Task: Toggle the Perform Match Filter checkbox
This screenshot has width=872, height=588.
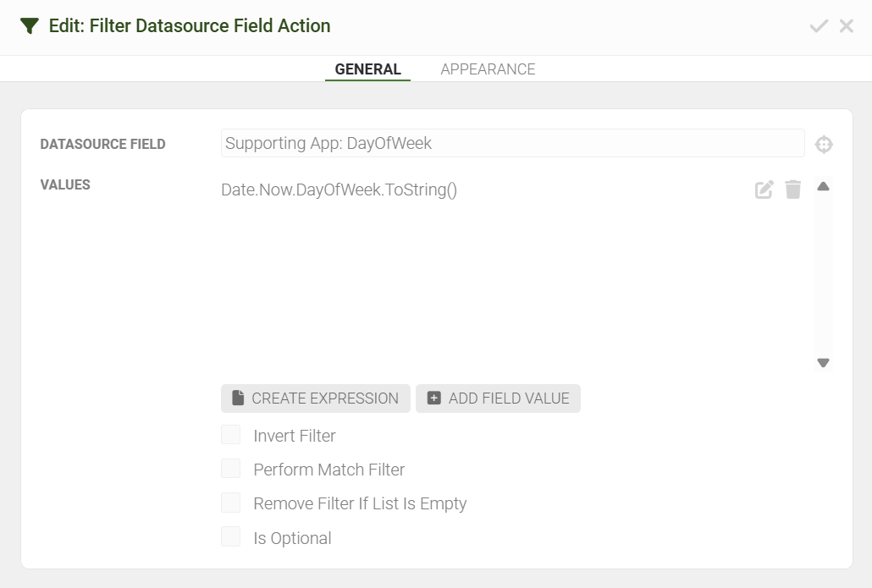Action: (231, 469)
